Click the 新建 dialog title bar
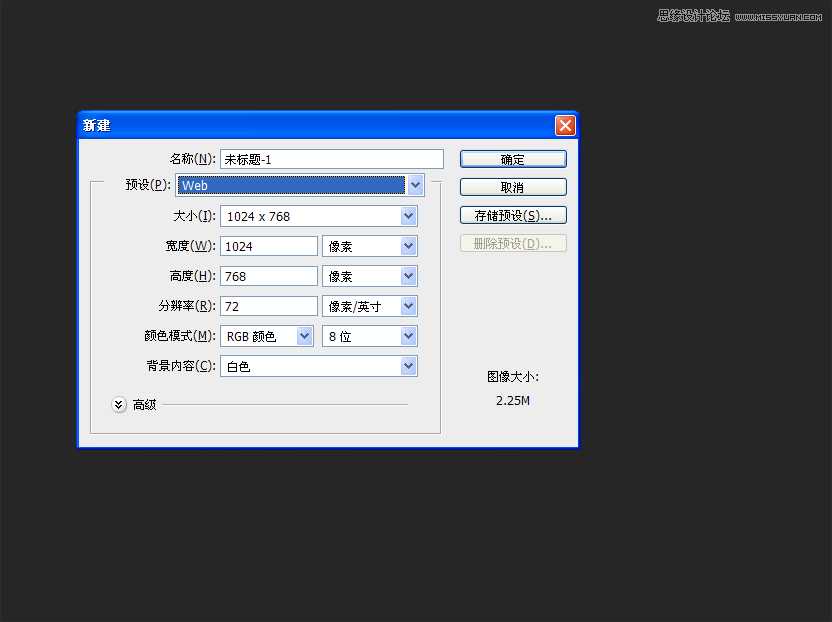This screenshot has height=622, width=832. tap(300, 124)
